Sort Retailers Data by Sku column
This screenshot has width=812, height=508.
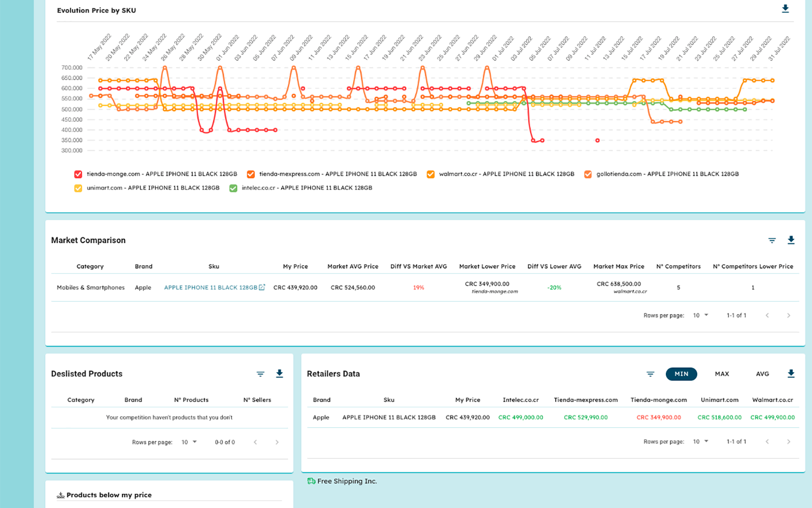(x=389, y=400)
